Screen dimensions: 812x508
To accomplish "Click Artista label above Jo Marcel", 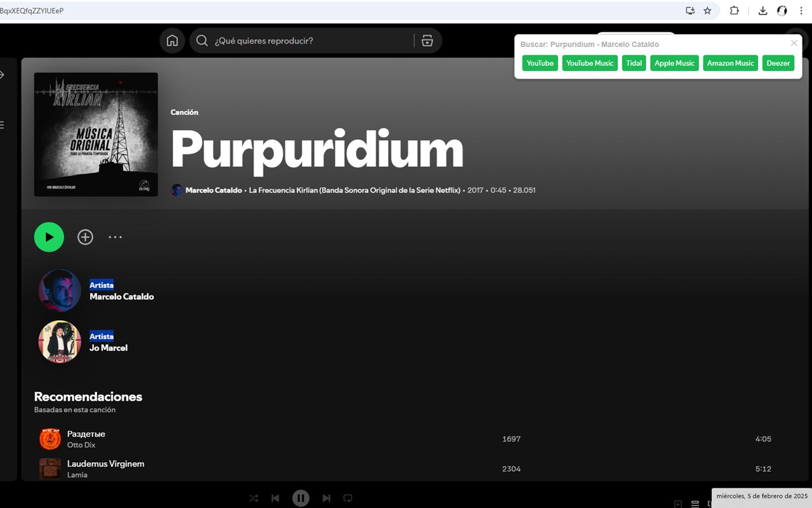I will (x=101, y=337).
